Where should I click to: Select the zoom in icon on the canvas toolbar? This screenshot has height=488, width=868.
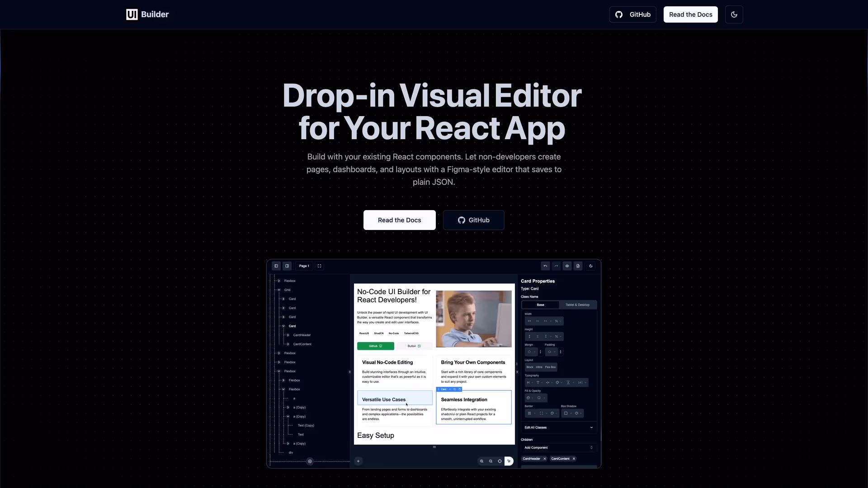pos(481,461)
